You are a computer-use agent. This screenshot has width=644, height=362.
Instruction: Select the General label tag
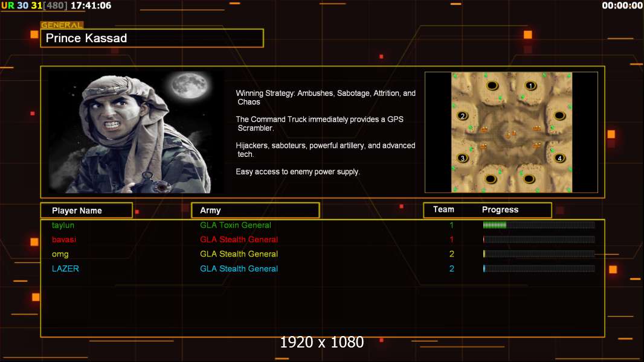(x=62, y=25)
